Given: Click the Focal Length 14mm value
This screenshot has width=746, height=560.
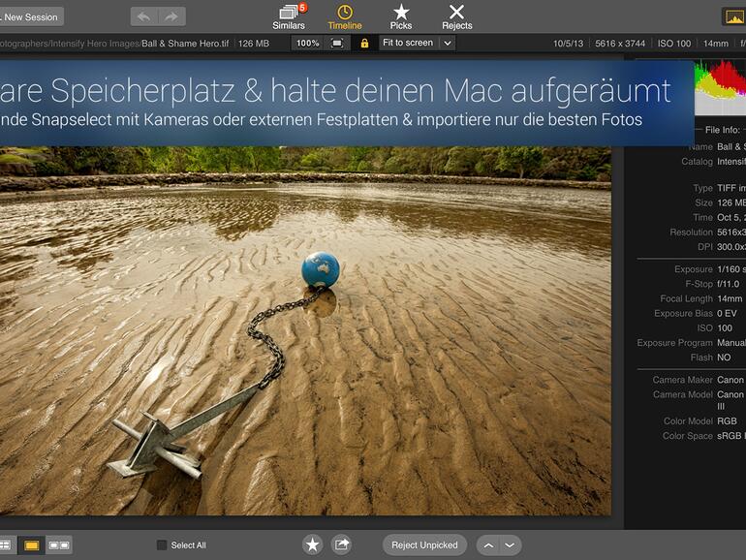Looking at the screenshot, I should [x=730, y=298].
